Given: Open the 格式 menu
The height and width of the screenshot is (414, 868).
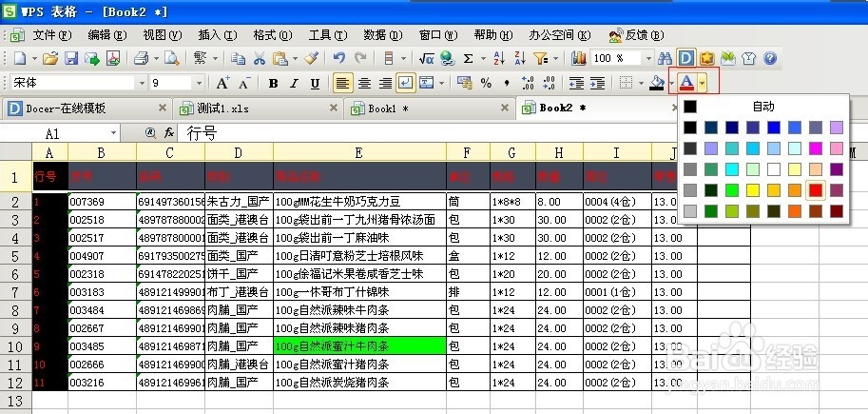Looking at the screenshot, I should [x=272, y=35].
